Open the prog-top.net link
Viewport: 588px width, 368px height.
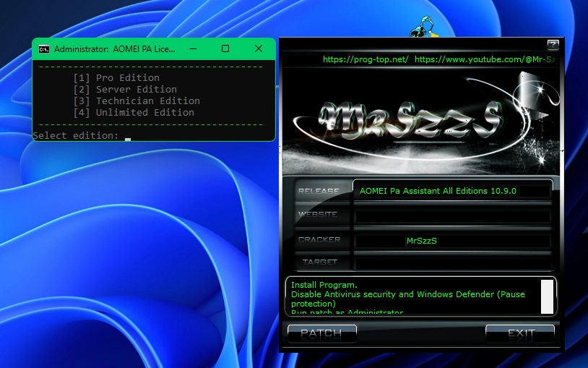(366, 59)
